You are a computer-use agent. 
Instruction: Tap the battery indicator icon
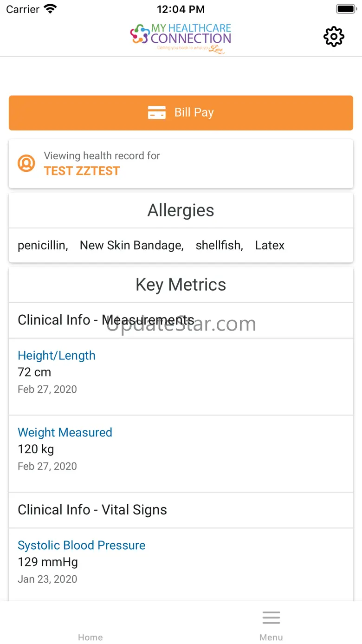[x=345, y=9]
